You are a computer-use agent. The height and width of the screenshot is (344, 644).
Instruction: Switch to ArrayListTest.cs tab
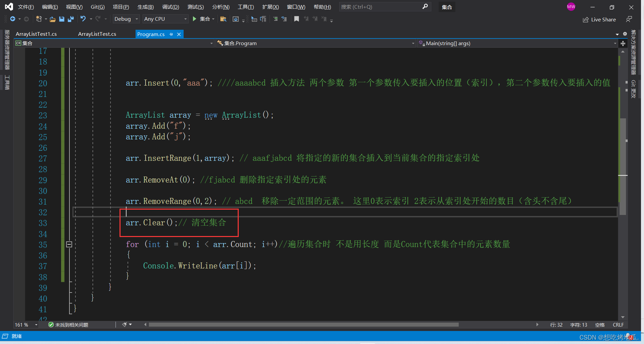tap(97, 34)
